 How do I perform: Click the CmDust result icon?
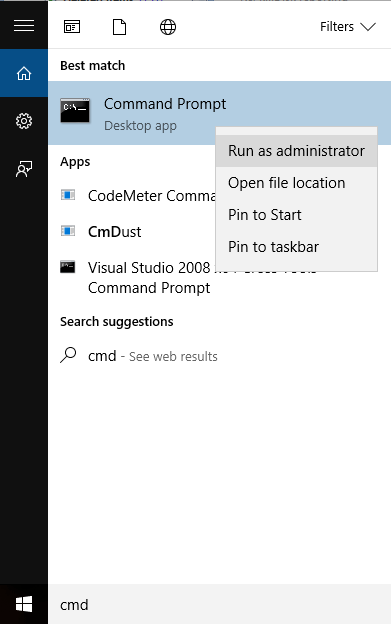(x=68, y=231)
